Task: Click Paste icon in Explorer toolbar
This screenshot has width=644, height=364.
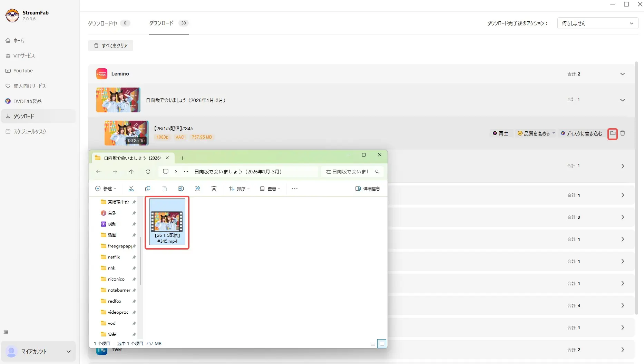Action: click(x=164, y=189)
